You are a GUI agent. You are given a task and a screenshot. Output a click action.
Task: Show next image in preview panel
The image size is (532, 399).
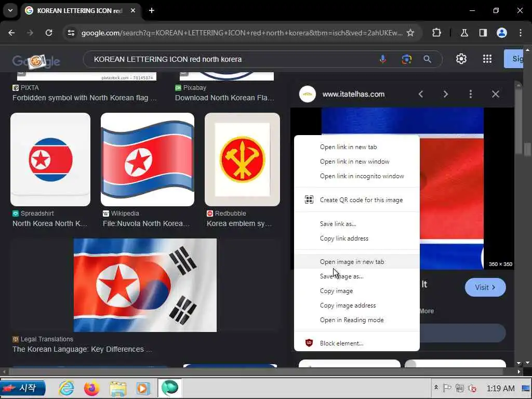click(445, 94)
